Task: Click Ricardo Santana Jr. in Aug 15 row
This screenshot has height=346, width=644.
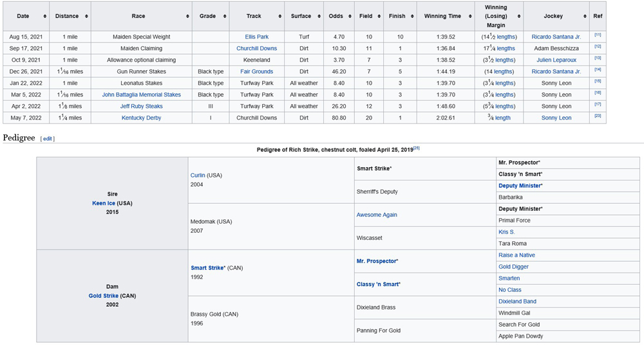Action: coord(556,37)
